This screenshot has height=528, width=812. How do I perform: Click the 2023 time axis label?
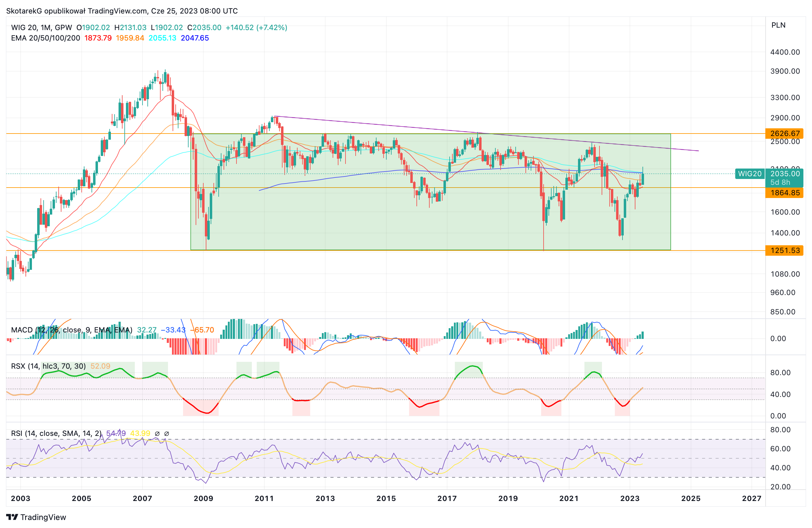[630, 498]
